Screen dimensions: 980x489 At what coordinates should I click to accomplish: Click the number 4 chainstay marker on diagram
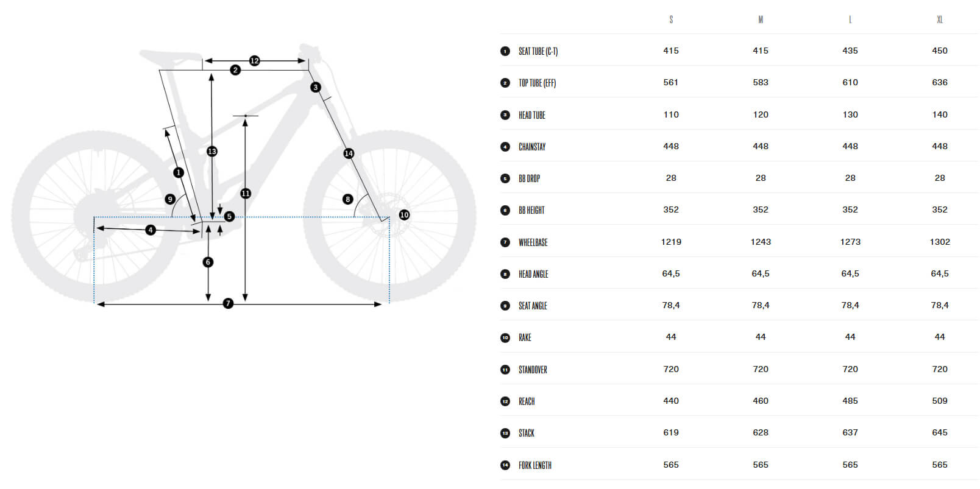point(151,230)
